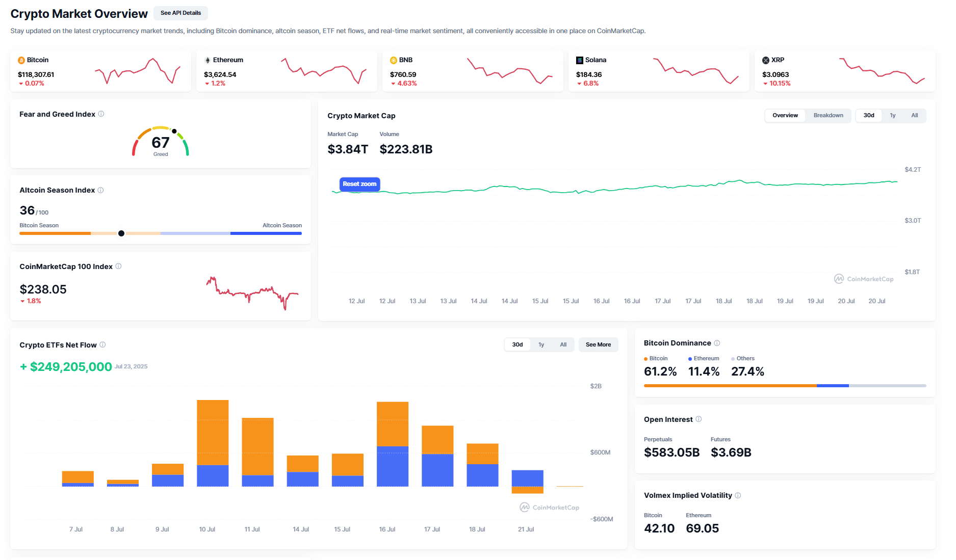The height and width of the screenshot is (560, 956).
Task: Select 30d range on Market Cap chart
Action: tap(869, 115)
